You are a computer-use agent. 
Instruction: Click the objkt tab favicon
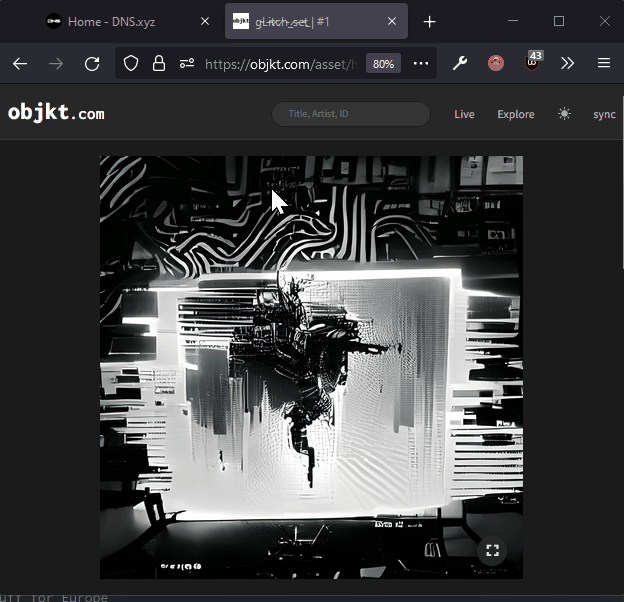pyautogui.click(x=241, y=21)
